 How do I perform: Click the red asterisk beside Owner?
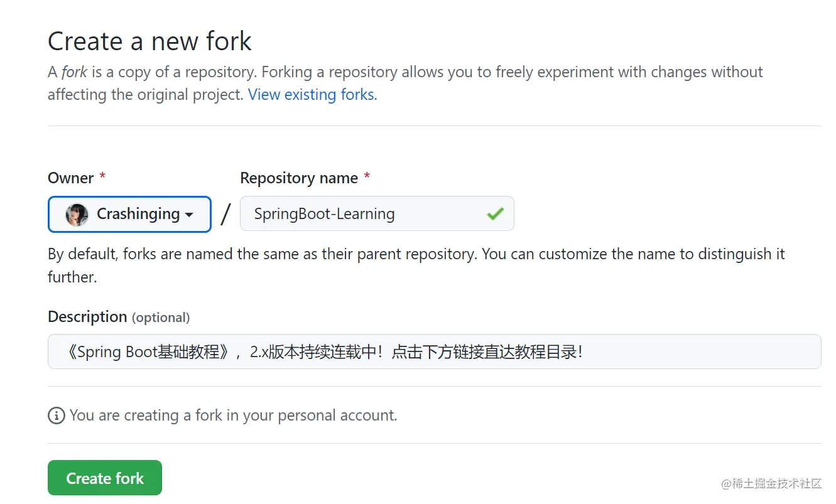click(102, 178)
